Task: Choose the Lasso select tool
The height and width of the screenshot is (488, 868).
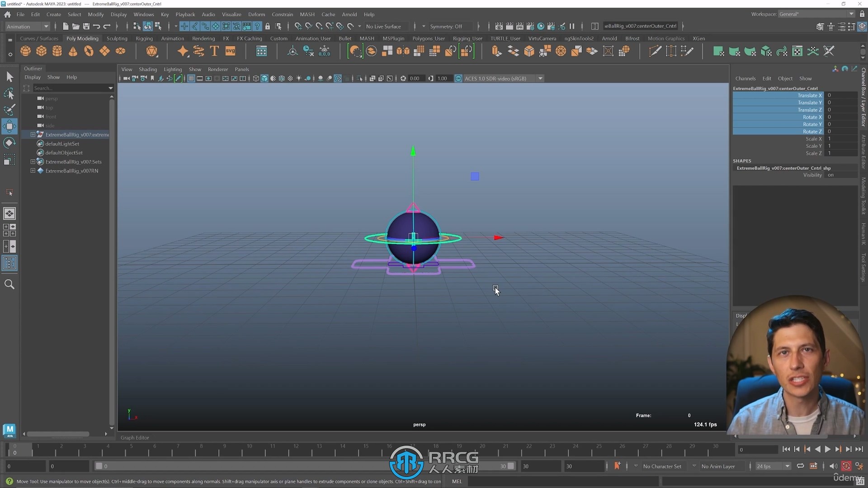Action: pos(9,94)
